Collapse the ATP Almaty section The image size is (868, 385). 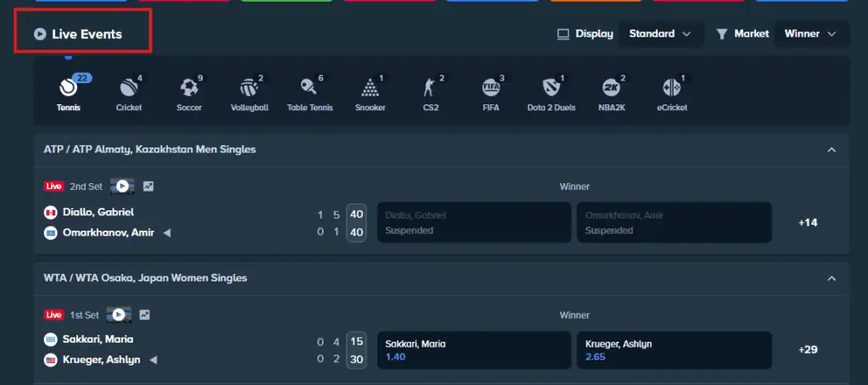coord(832,149)
